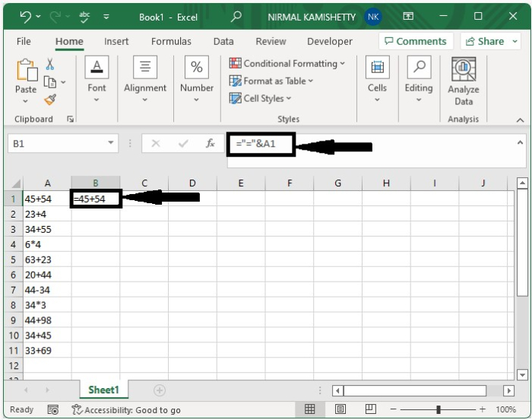This screenshot has height=420, width=532.
Task: Click the zoom slider handle
Action: click(x=438, y=409)
